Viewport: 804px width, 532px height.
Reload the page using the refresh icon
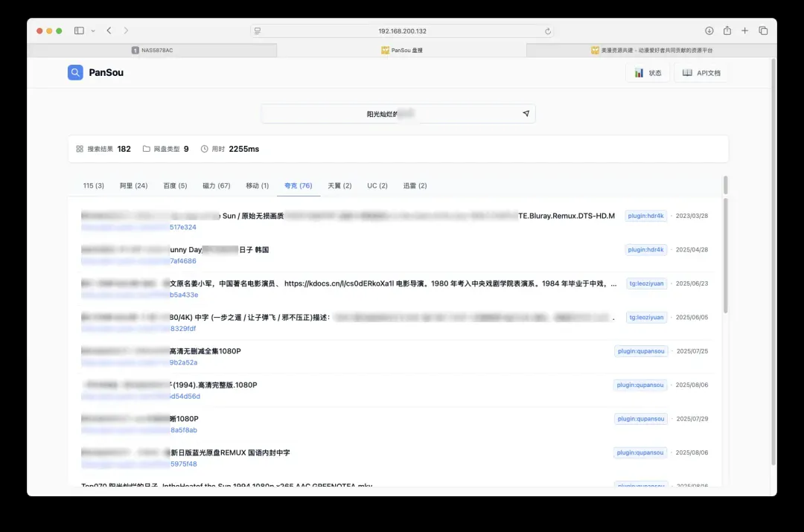[x=548, y=31]
